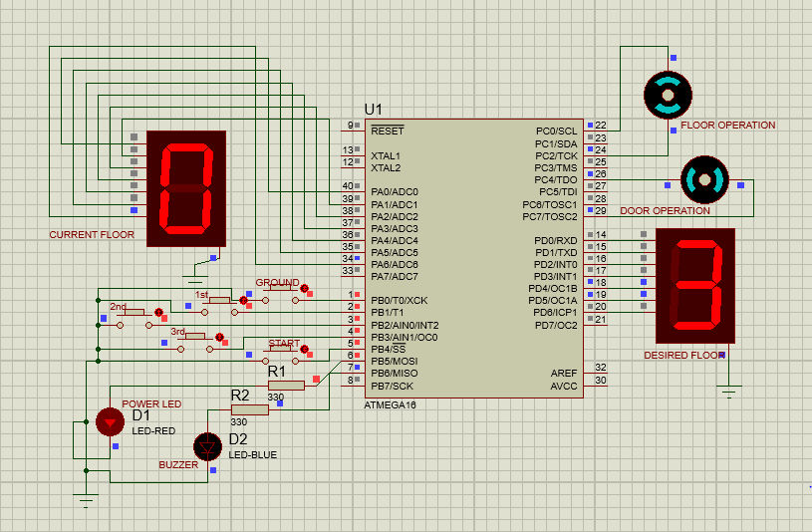Click the AVCC pin label
Screen dimensions: 812x532
564,386
